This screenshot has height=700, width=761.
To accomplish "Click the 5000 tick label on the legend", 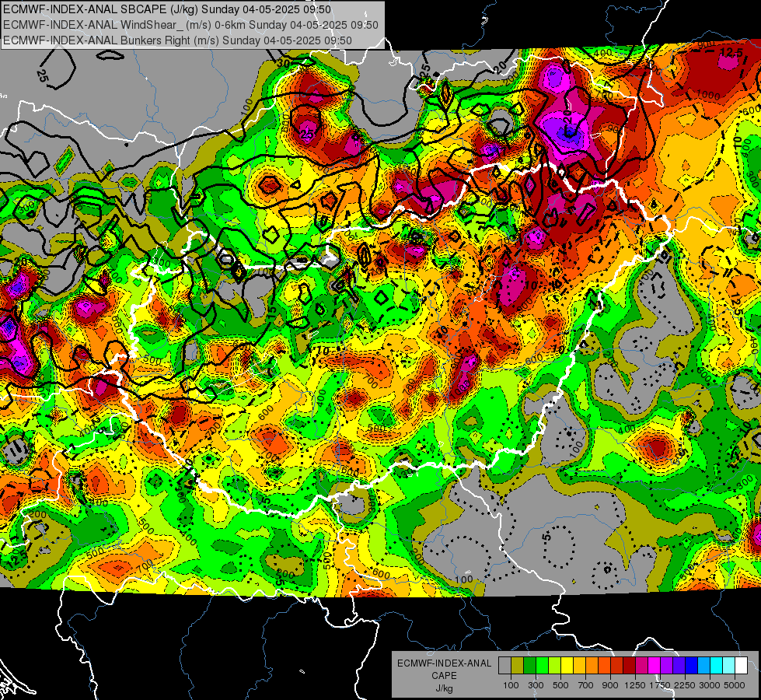I will (x=735, y=685).
